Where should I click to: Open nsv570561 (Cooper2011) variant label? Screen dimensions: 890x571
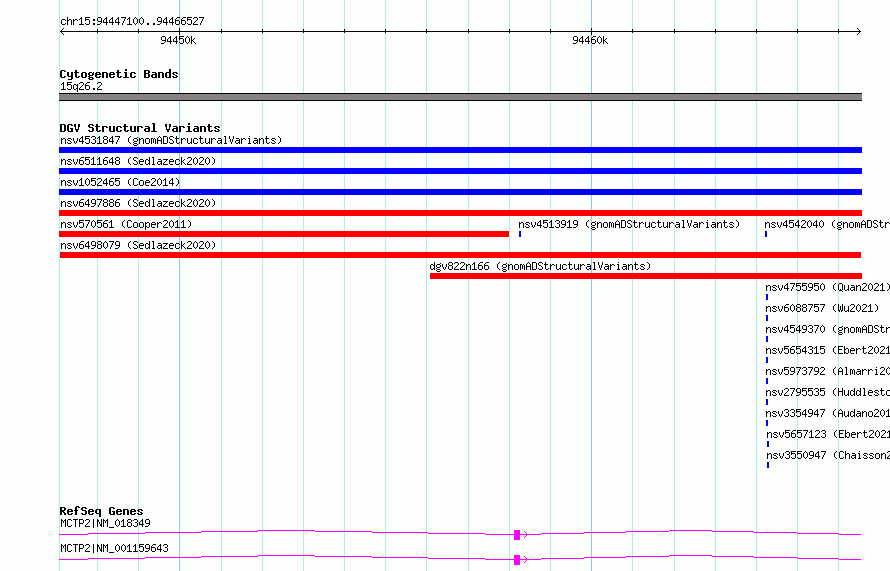126,224
